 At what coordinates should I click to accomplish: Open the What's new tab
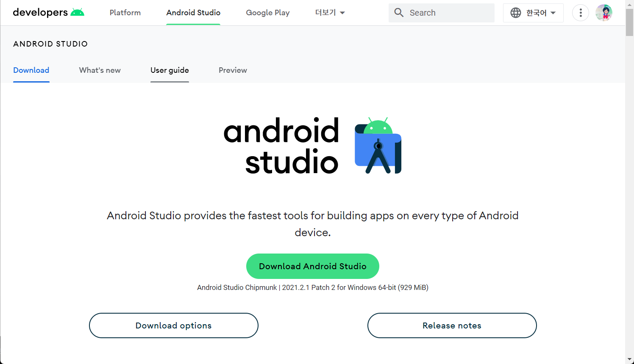click(100, 70)
